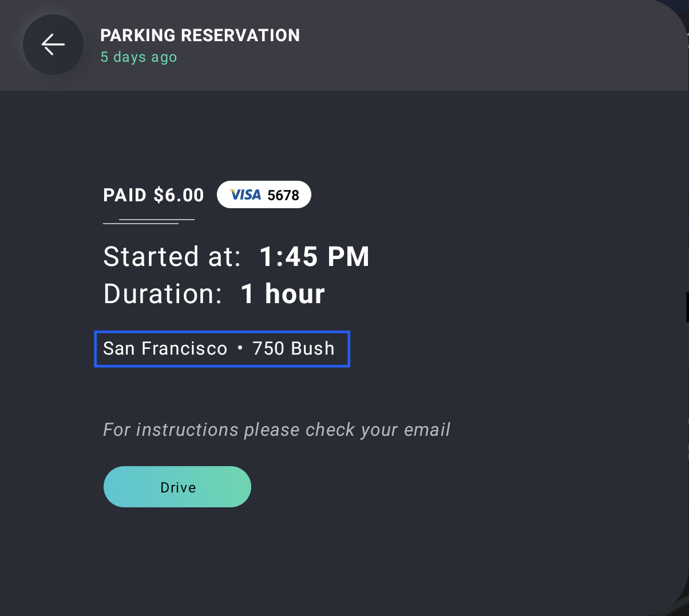This screenshot has height=616, width=689.
Task: Click the word "email" in the instructions note
Action: pos(427,430)
